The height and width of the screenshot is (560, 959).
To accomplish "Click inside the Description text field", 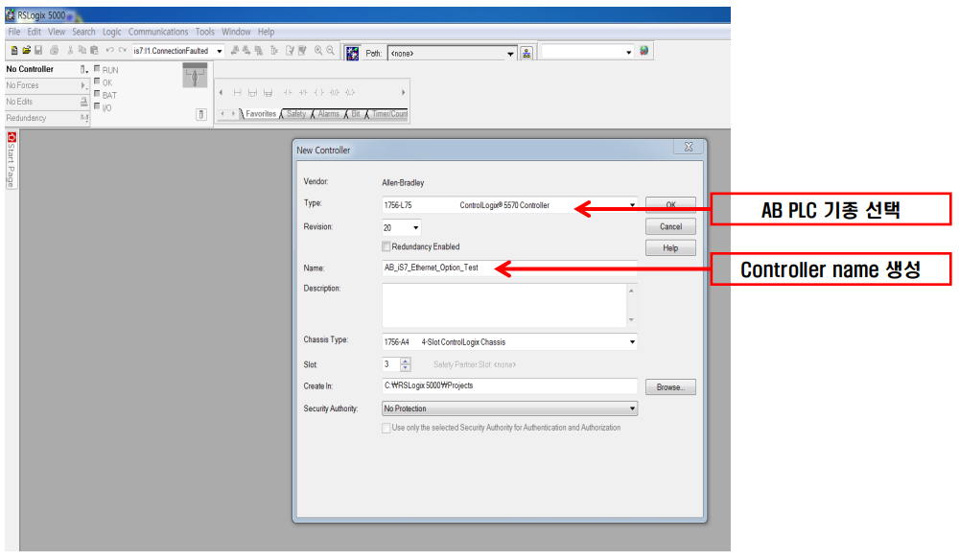I will click(x=508, y=302).
